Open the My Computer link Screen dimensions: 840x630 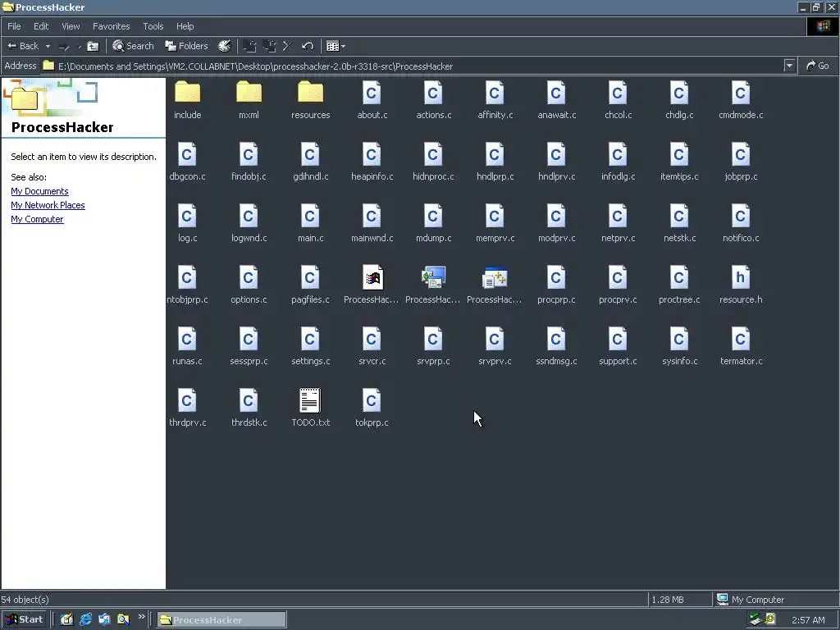click(x=37, y=219)
